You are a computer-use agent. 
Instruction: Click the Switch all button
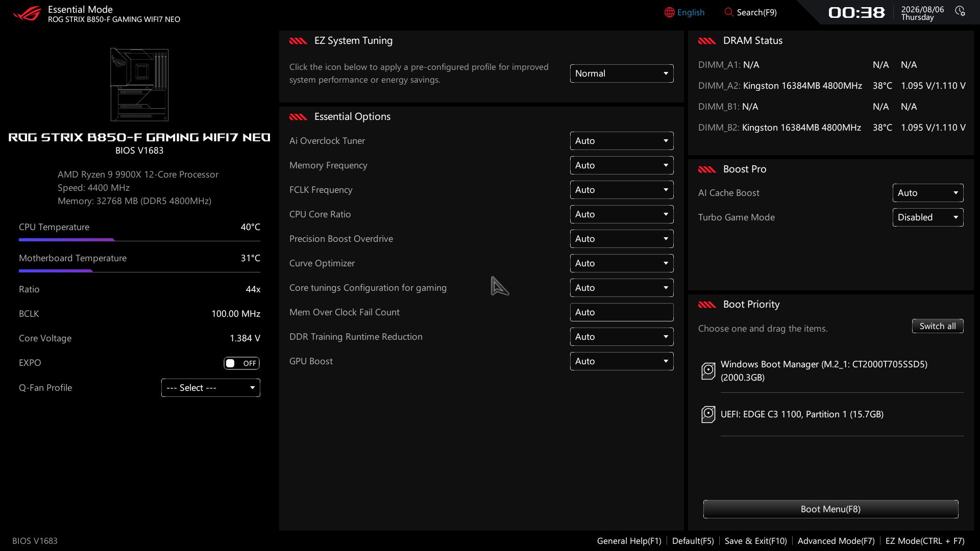point(938,326)
